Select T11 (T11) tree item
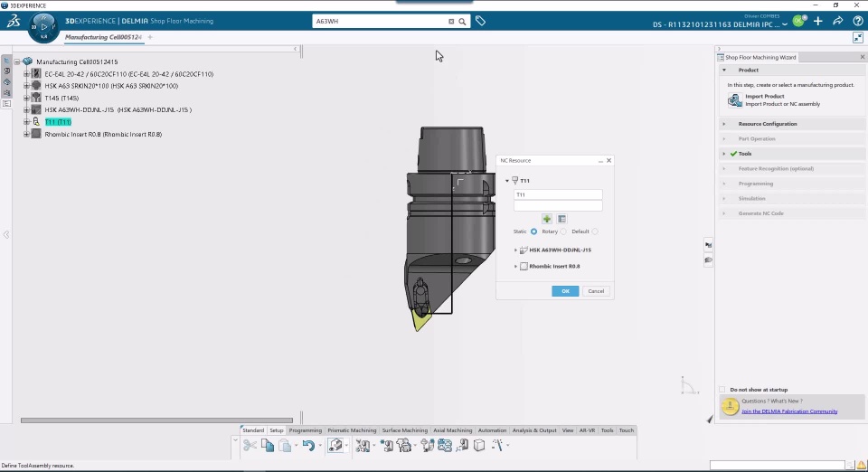This screenshot has width=868, height=472. [x=58, y=122]
